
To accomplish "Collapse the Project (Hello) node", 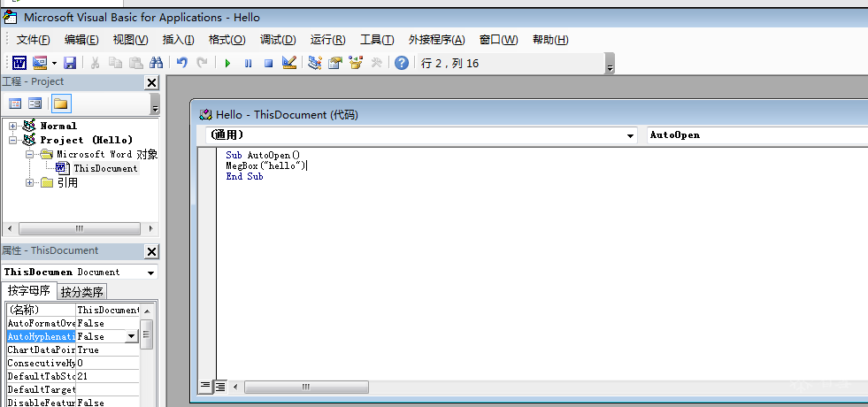I will coord(12,141).
